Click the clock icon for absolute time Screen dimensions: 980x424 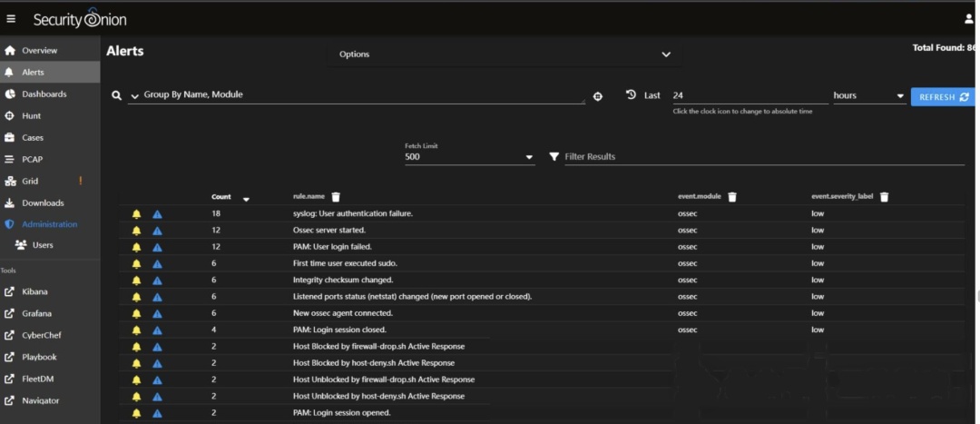pos(631,95)
